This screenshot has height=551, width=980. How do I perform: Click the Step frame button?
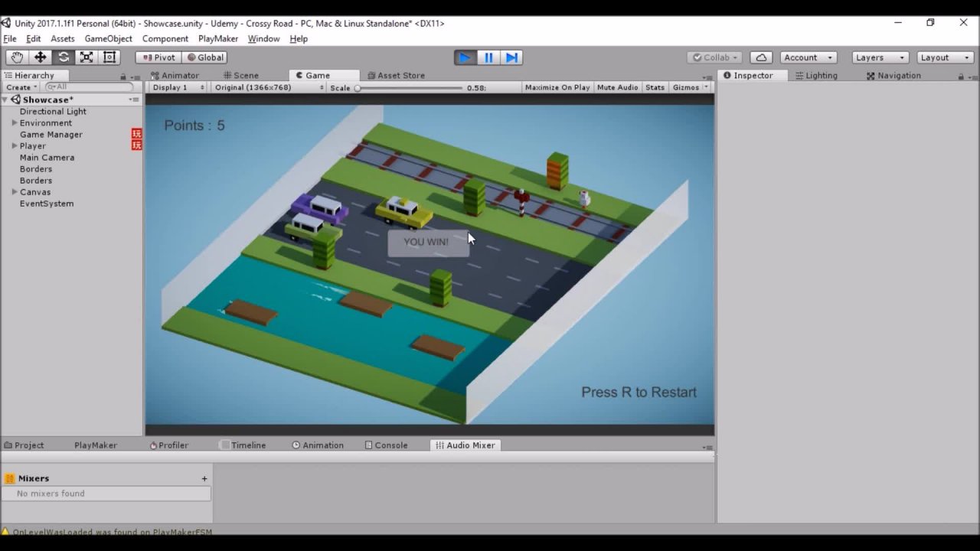pos(511,57)
